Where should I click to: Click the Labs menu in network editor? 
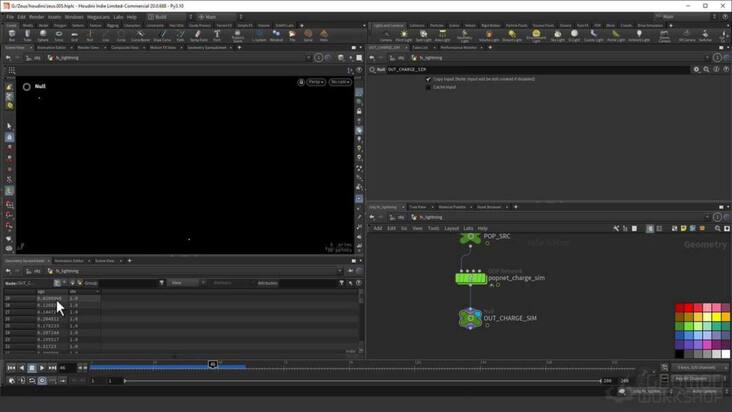(468, 228)
